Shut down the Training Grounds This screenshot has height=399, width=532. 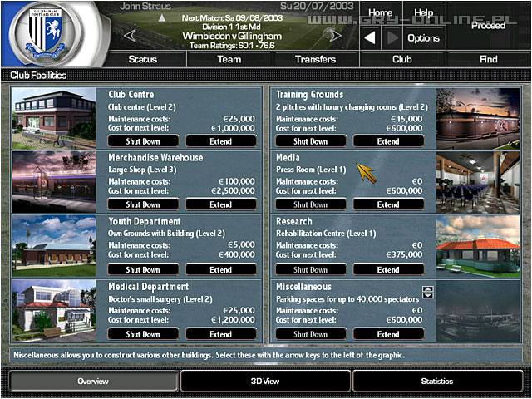(x=310, y=141)
